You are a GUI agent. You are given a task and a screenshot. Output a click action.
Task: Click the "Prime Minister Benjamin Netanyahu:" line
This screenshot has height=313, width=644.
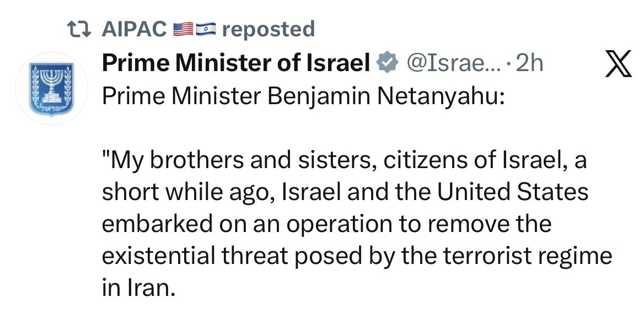click(x=303, y=98)
